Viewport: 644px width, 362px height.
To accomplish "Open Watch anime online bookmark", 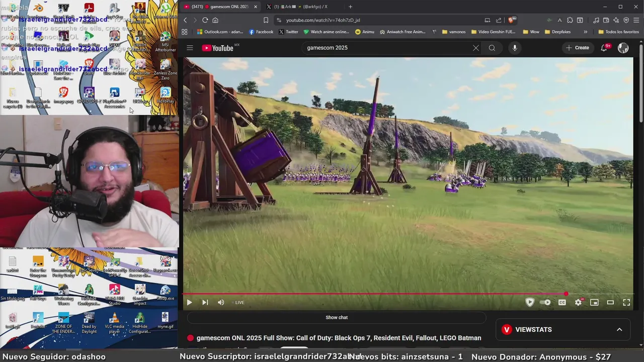I will (326, 32).
